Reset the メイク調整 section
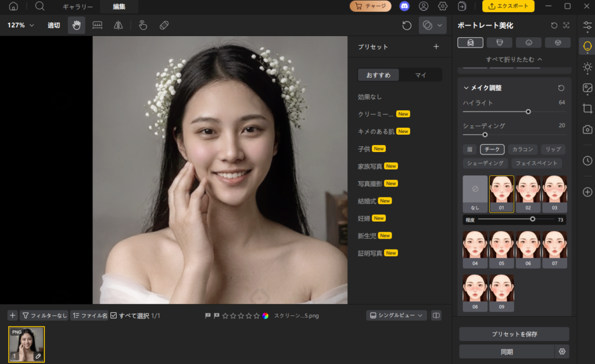 tap(561, 88)
